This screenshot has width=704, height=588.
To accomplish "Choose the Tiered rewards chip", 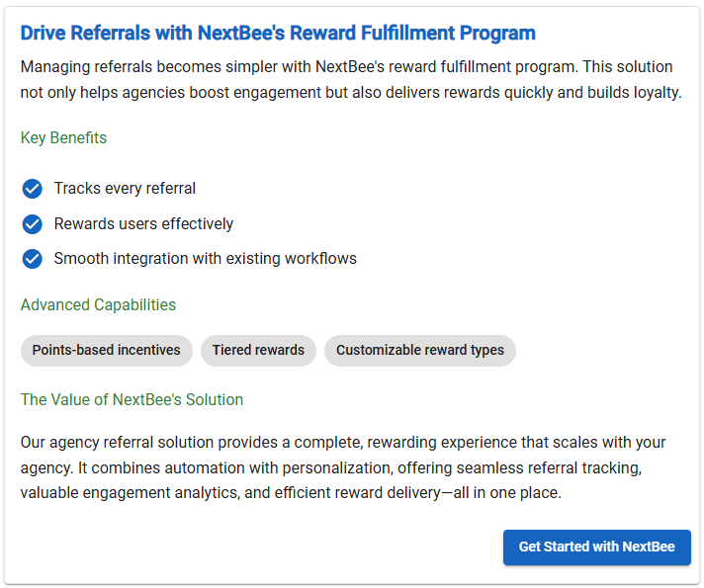I will tap(258, 350).
